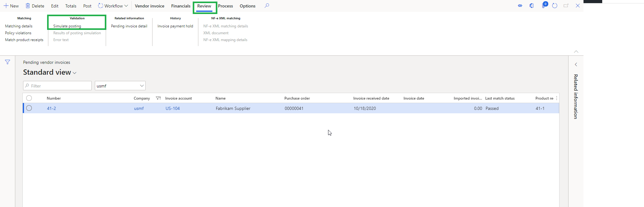The height and width of the screenshot is (207, 644).
Task: Open the Standard view selector chevron
Action: [x=75, y=73]
